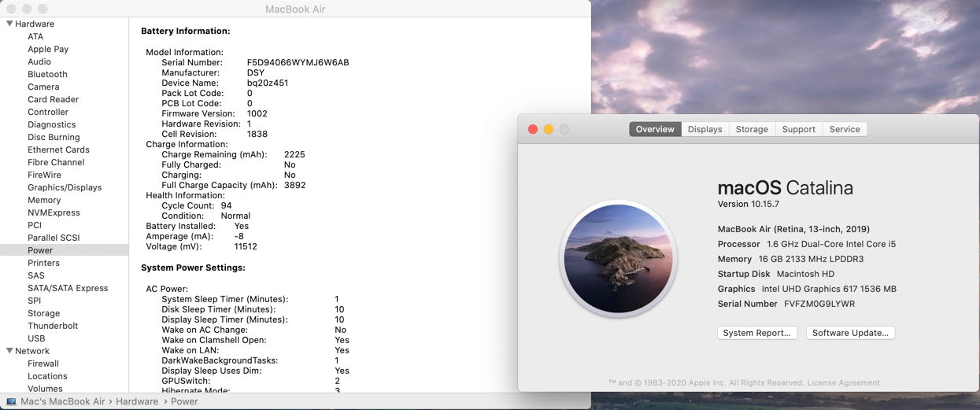Viewport: 980px width, 410px height.
Task: Collapse the Network section in sidebar
Action: tap(9, 351)
